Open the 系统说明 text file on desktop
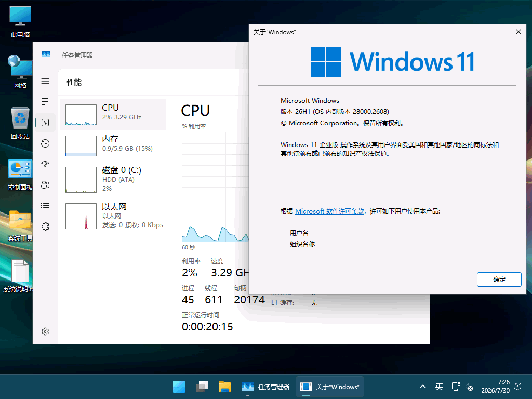This screenshot has height=399, width=532. [19, 276]
